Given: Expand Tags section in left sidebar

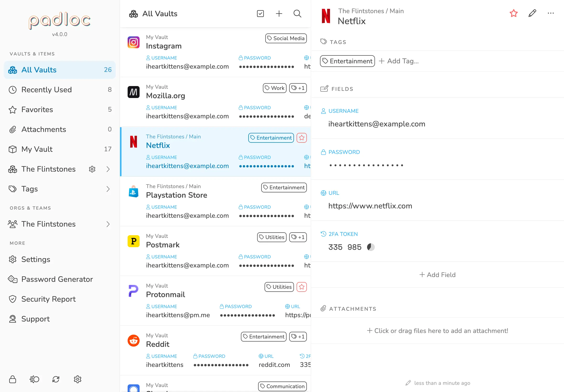Looking at the screenshot, I should coord(108,189).
